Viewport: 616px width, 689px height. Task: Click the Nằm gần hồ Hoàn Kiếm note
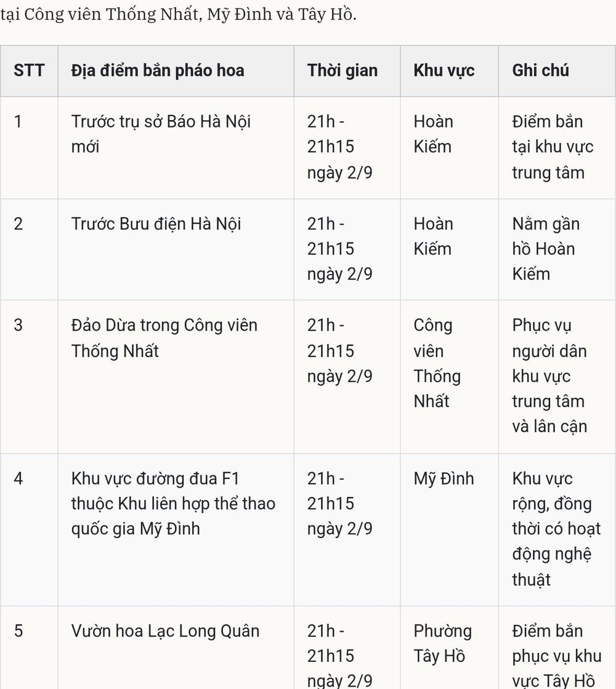557,249
